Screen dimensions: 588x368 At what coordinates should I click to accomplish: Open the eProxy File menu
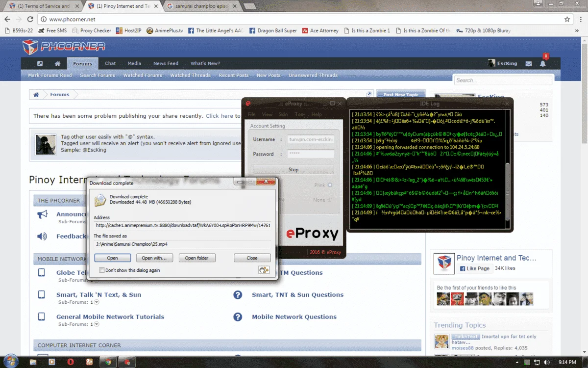251,114
